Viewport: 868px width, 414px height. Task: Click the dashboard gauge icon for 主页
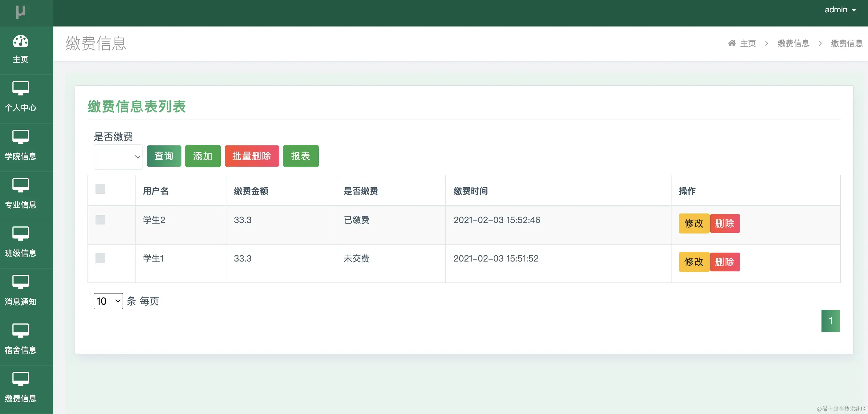coord(21,42)
